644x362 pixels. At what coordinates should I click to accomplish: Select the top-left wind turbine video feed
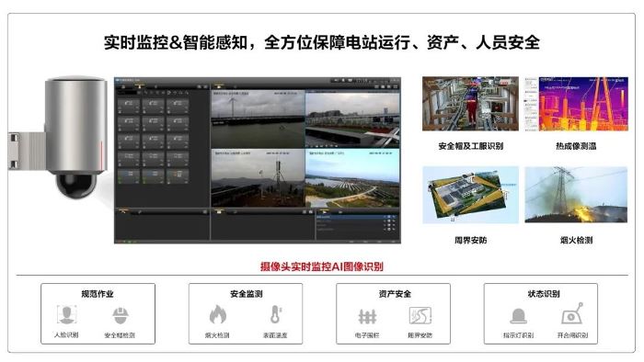coord(258,119)
